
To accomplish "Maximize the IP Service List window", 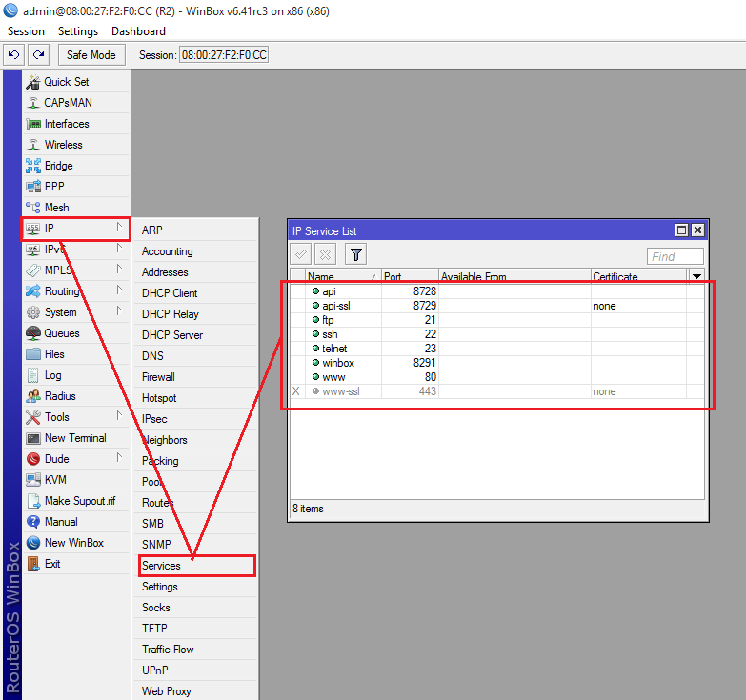I will (x=681, y=230).
